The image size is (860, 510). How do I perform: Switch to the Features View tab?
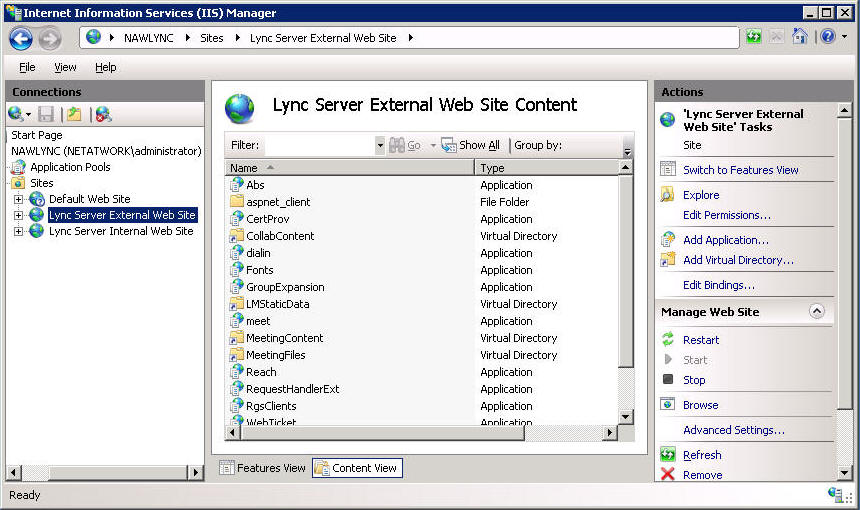click(x=262, y=468)
